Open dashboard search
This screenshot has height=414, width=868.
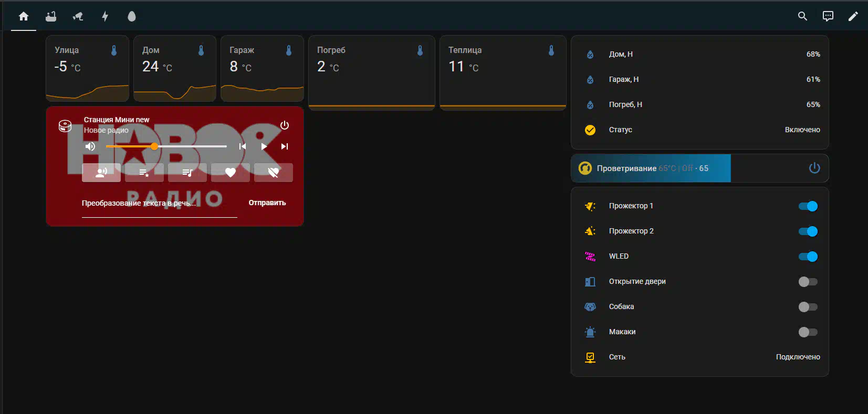(802, 16)
